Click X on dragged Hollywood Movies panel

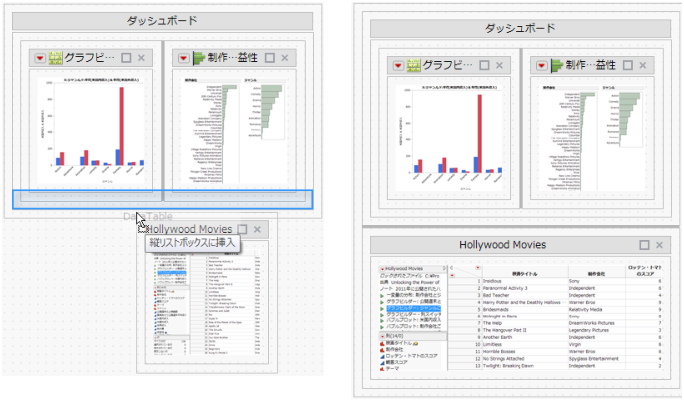pyautogui.click(x=257, y=229)
